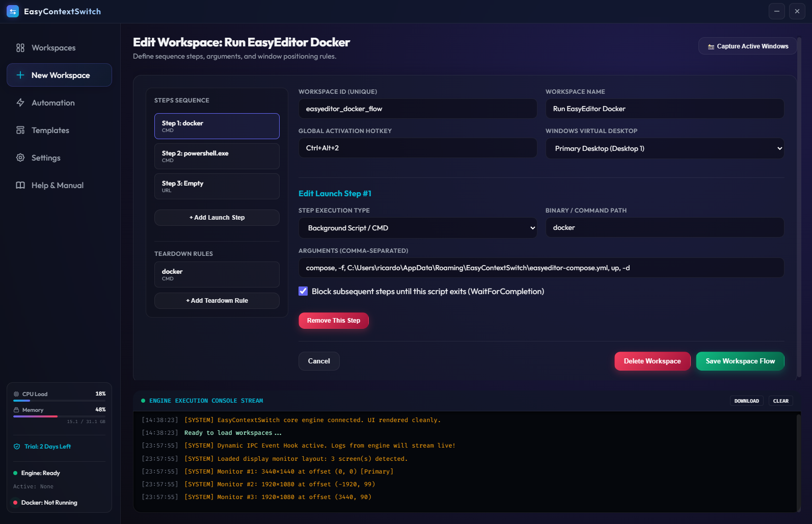Click the 'Ready to load workspaces' log line
This screenshot has width=812, height=524.
[x=233, y=433]
